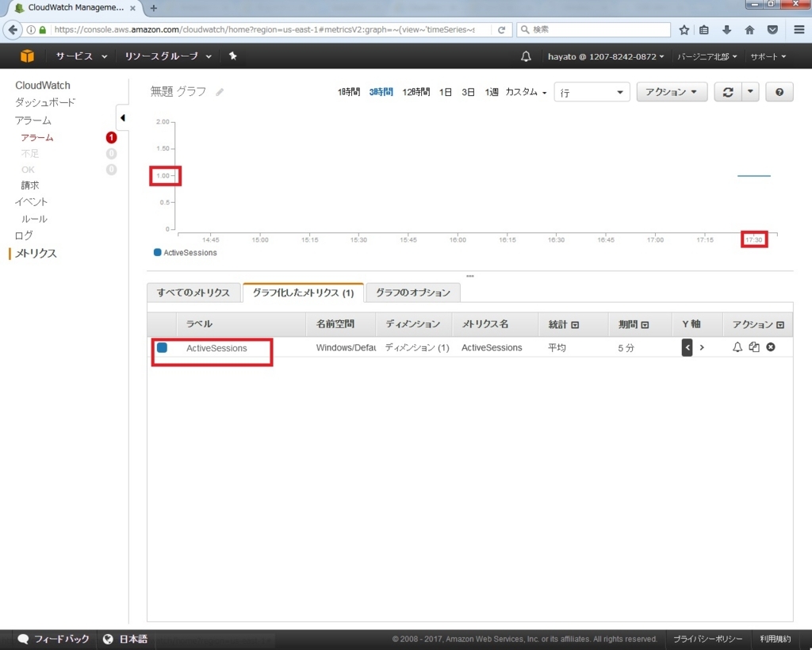This screenshot has width=812, height=650.
Task: Duplicate the ActiveSessions metric with the copy icon
Action: 754,347
